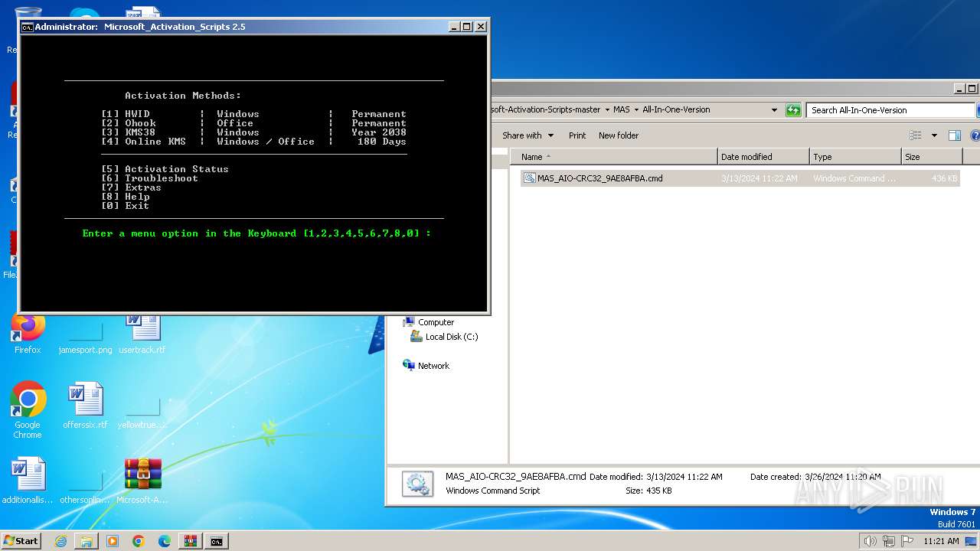Toggle the Explorer preview pane
Image resolution: width=980 pixels, height=551 pixels.
[955, 135]
